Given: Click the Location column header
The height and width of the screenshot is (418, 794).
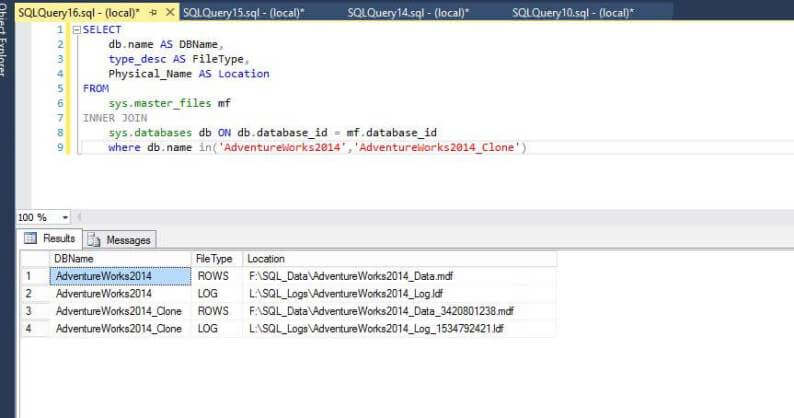Looking at the screenshot, I should coord(400,258).
